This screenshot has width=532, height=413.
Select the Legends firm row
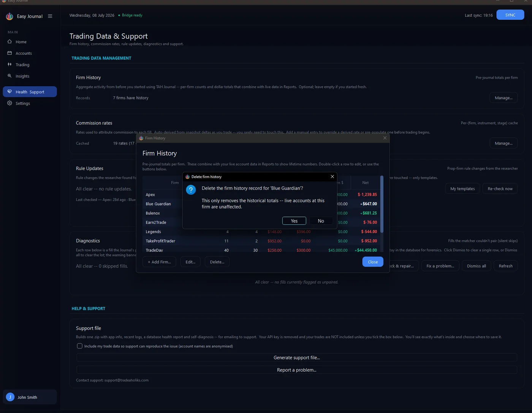click(261, 232)
